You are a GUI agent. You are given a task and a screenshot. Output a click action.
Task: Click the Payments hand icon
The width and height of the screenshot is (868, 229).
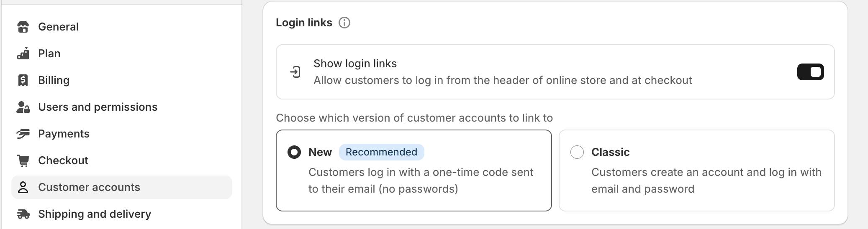[x=23, y=134]
